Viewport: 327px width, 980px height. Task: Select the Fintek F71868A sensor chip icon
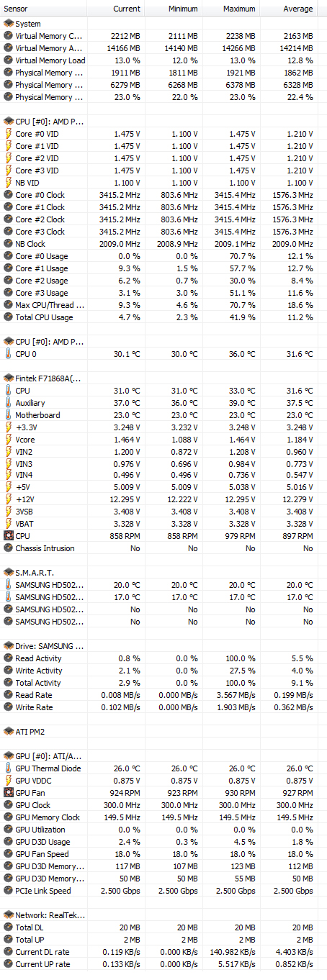click(x=9, y=378)
